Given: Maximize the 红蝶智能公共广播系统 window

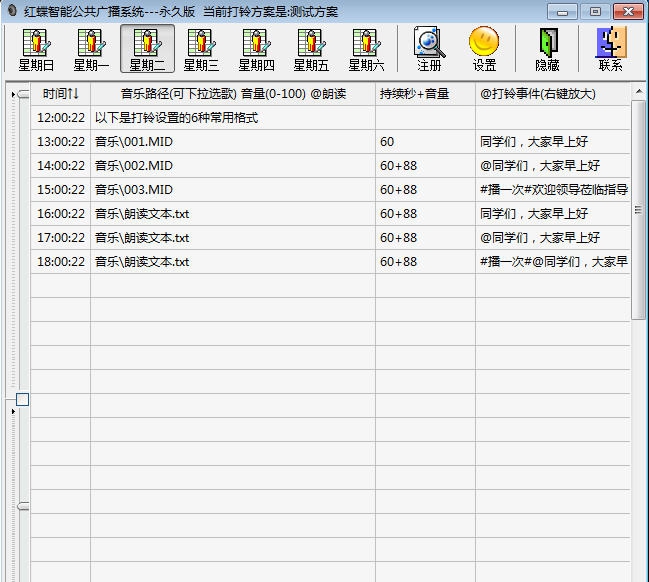Looking at the screenshot, I should click(x=595, y=12).
